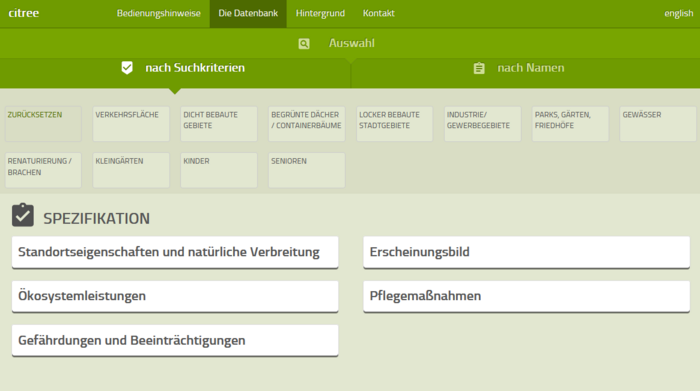Expand Standortseigenschaften und natürliche Verbreitung
The image size is (700, 391).
[175, 253]
